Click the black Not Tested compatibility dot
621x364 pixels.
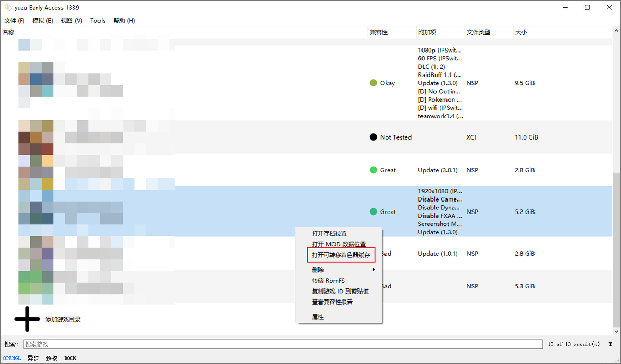[373, 137]
